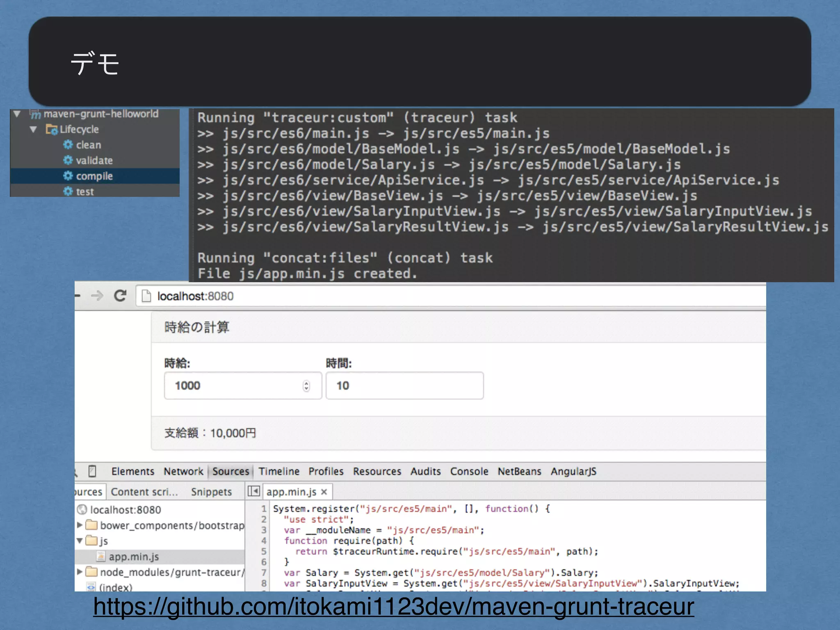
Task: Select localhost:8080 in the sources tree
Action: point(125,510)
